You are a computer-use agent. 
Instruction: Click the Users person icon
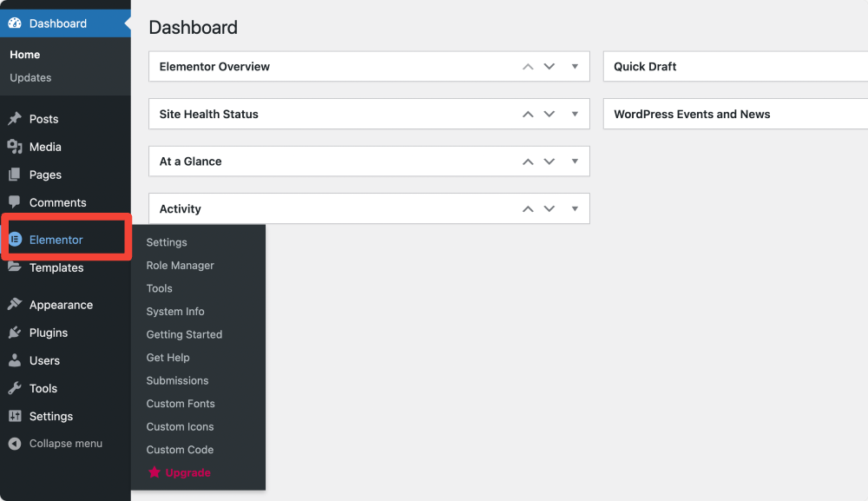pyautogui.click(x=15, y=359)
